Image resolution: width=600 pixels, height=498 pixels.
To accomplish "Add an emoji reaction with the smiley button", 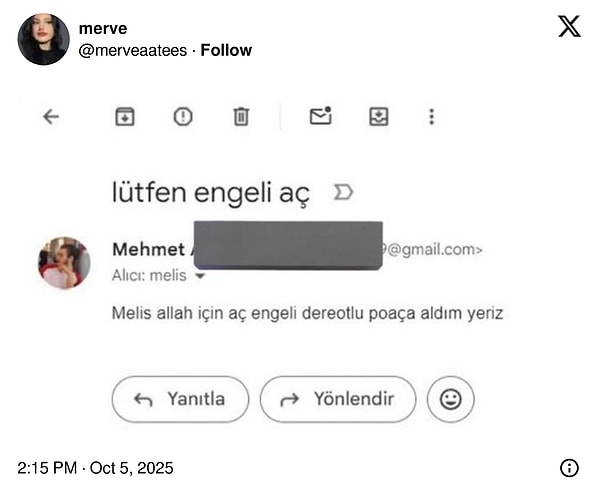I will click(450, 400).
